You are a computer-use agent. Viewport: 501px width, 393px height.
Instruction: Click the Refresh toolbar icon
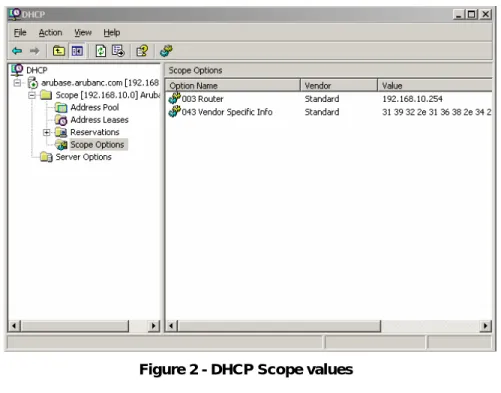coord(101,51)
